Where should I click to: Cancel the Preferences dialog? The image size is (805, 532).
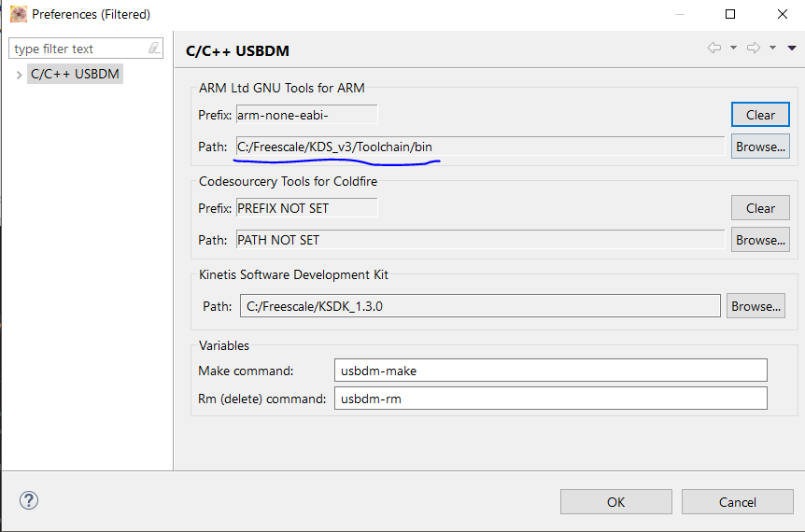pos(737,502)
